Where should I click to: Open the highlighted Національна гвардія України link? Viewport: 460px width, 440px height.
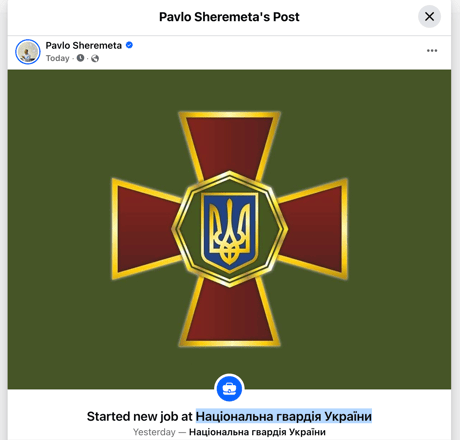click(x=284, y=416)
